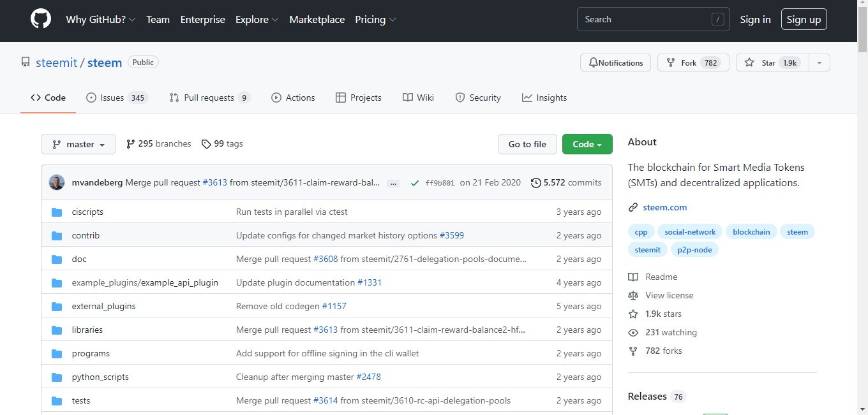Click the blockchain topic tag
The image size is (868, 415).
coord(751,232)
